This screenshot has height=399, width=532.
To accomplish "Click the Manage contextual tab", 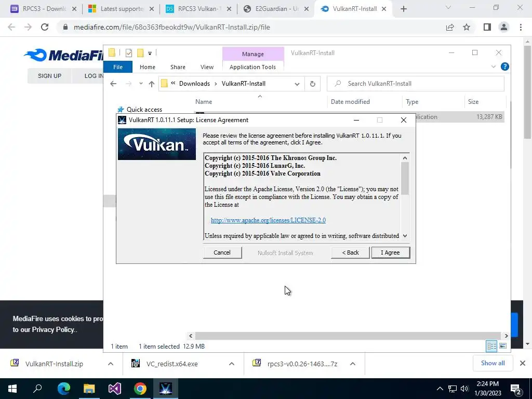I will (253, 54).
